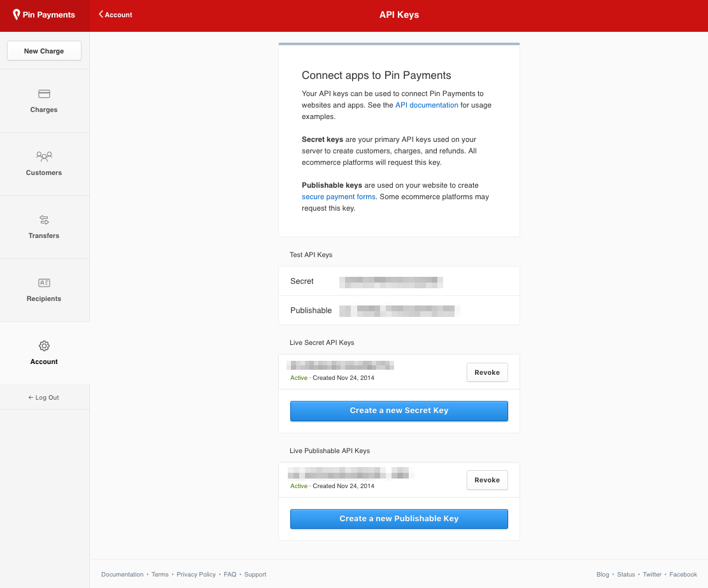This screenshot has height=588, width=708.
Task: Follow the secure payment forms link
Action: coord(339,197)
